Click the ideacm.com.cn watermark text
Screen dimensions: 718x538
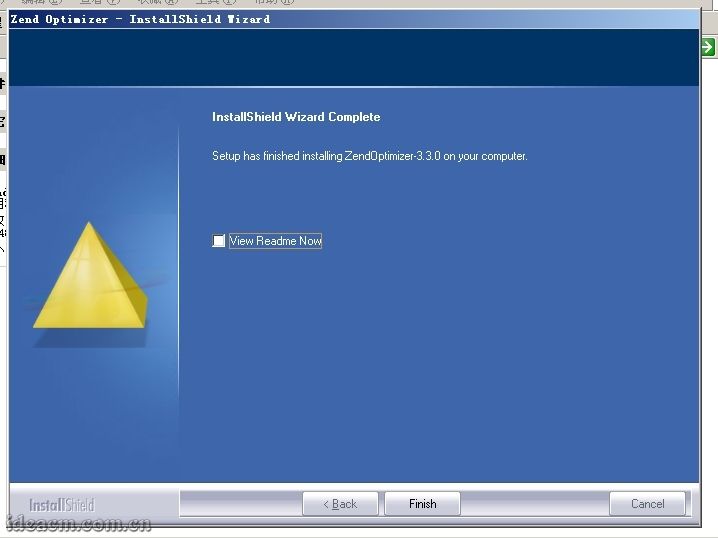78,525
